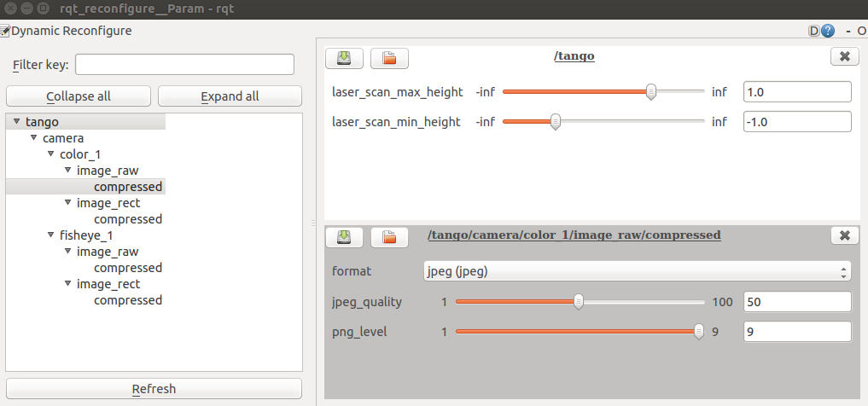Select compressed under color_1 image_rect
Viewport: 868px width, 406px height.
128,219
